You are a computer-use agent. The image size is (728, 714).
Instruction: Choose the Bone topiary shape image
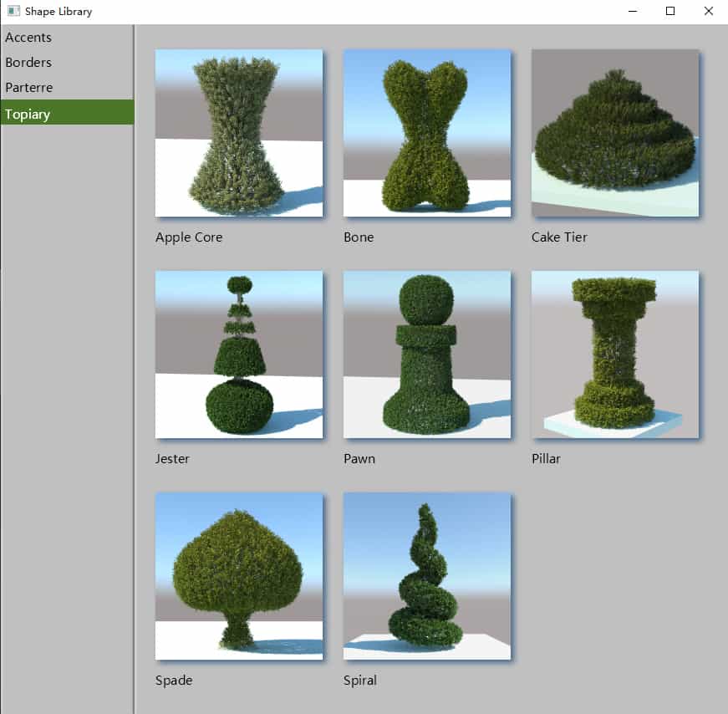click(x=427, y=133)
